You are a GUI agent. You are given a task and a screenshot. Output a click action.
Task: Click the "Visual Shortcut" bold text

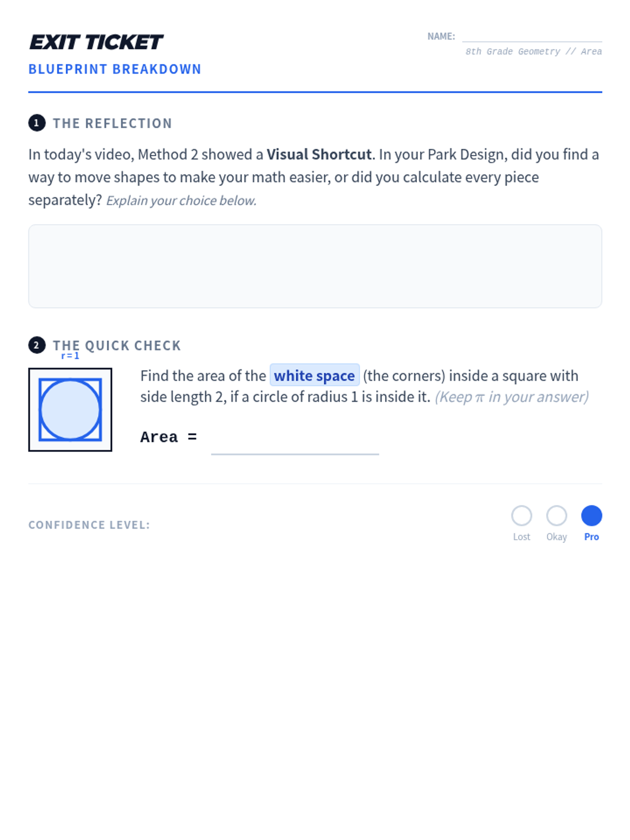pos(319,154)
